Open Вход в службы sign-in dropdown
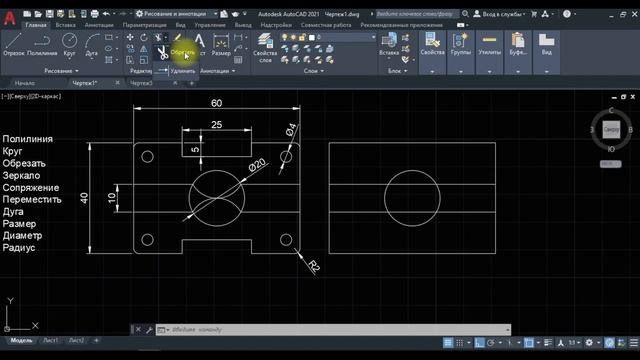Screen dimensions: 640x360 (x=500, y=14)
